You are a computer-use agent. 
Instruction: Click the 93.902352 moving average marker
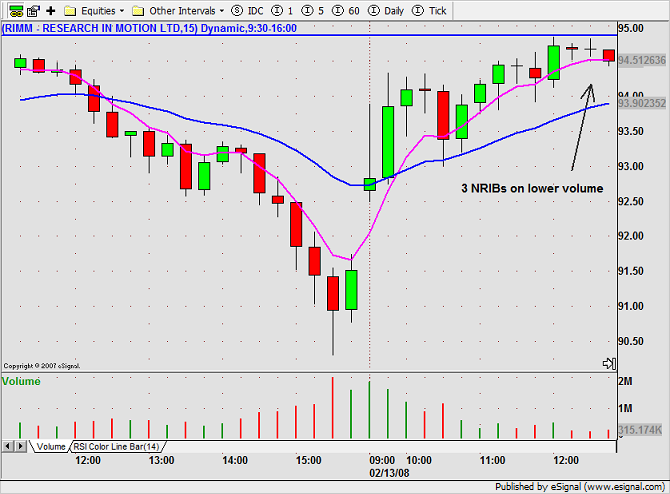642,103
